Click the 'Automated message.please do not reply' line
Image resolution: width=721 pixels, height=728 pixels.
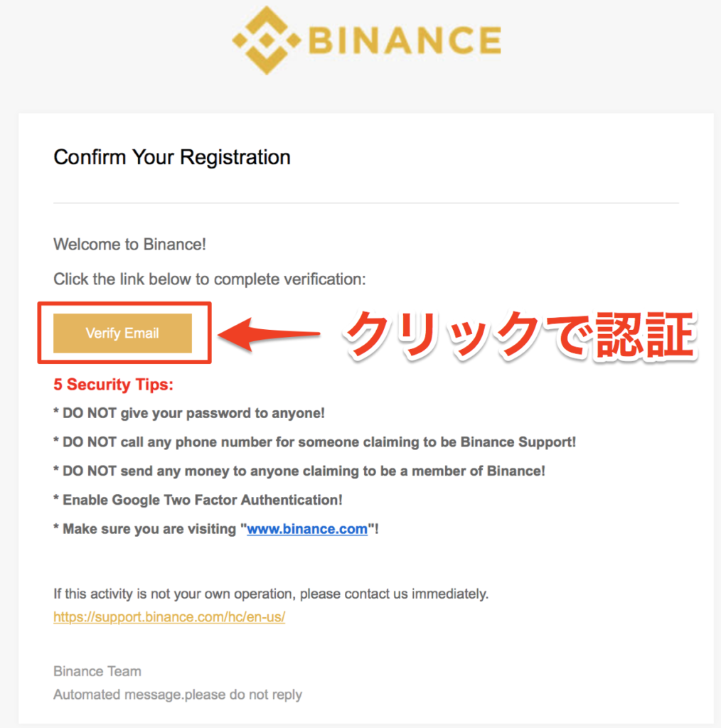[177, 695]
